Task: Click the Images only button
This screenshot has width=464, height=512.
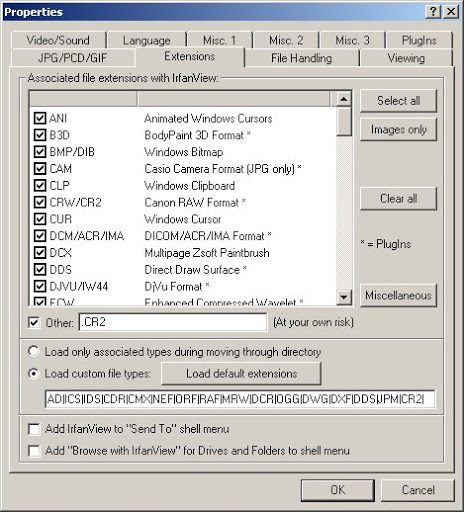Action: click(398, 129)
